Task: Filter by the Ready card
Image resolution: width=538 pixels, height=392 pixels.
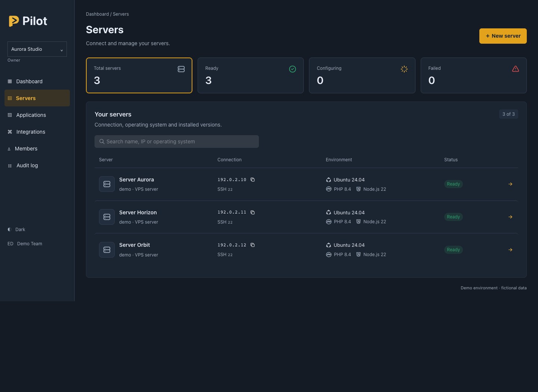Action: pyautogui.click(x=250, y=75)
